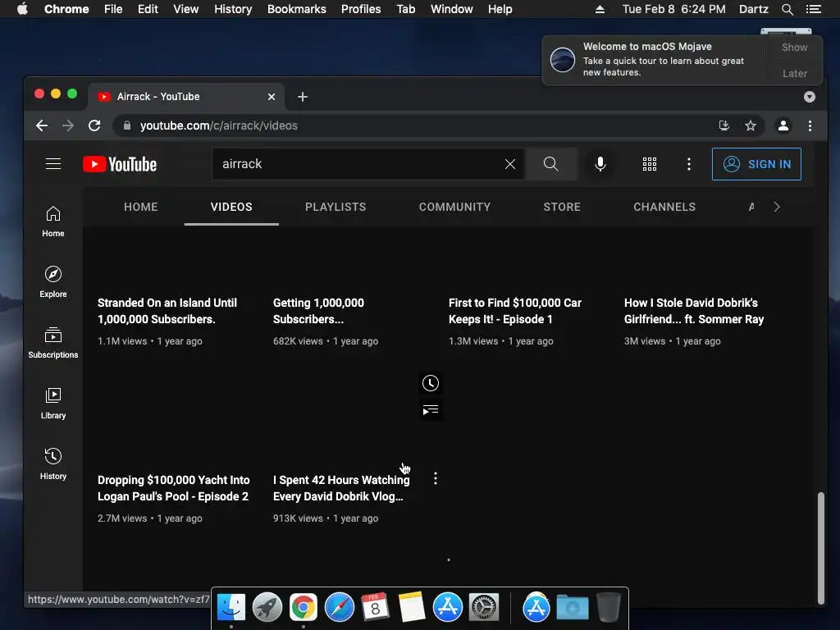Open the History menu in the menu bar

[x=233, y=9]
